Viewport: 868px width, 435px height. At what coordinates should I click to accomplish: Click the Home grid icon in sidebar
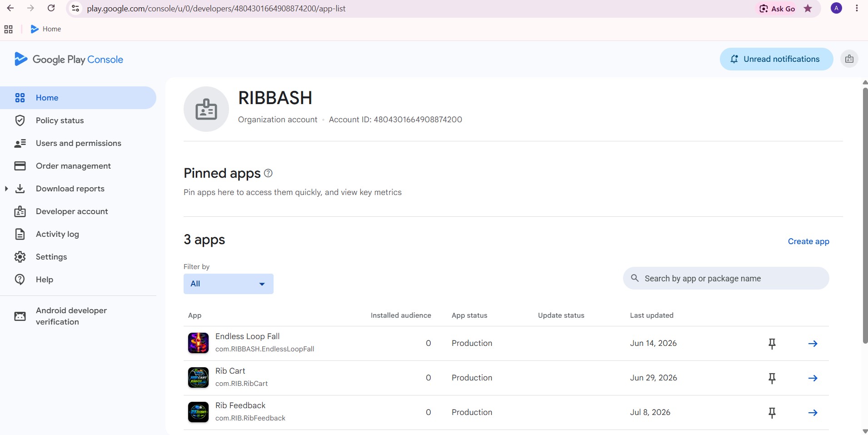pyautogui.click(x=20, y=98)
